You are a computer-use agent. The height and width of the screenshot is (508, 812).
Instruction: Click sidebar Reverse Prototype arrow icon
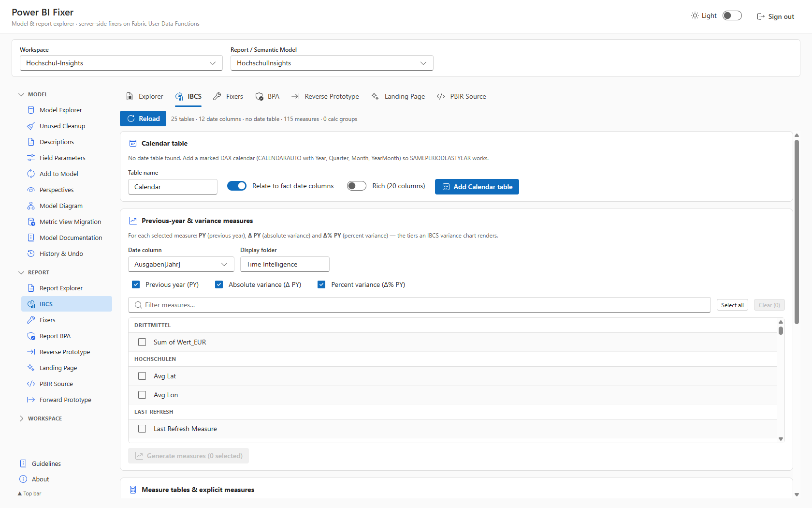coord(31,352)
